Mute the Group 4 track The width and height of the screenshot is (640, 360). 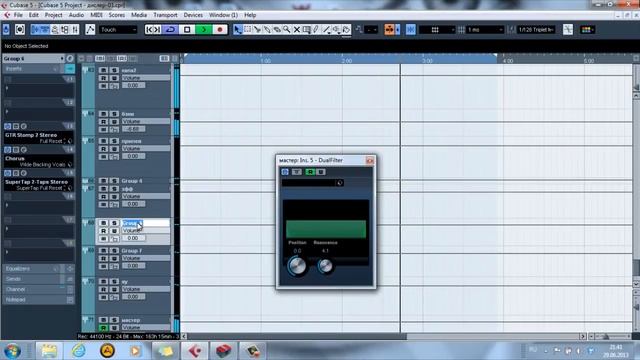104,181
